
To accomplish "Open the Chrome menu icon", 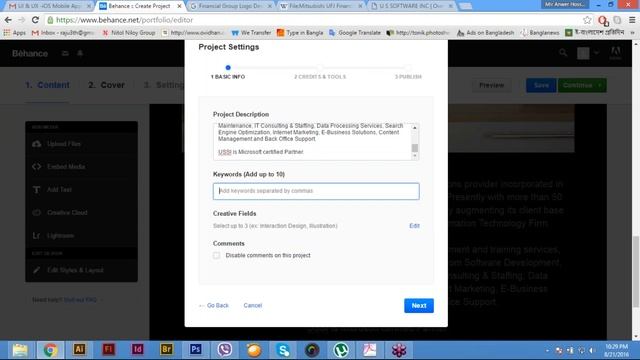I will (x=632, y=20).
